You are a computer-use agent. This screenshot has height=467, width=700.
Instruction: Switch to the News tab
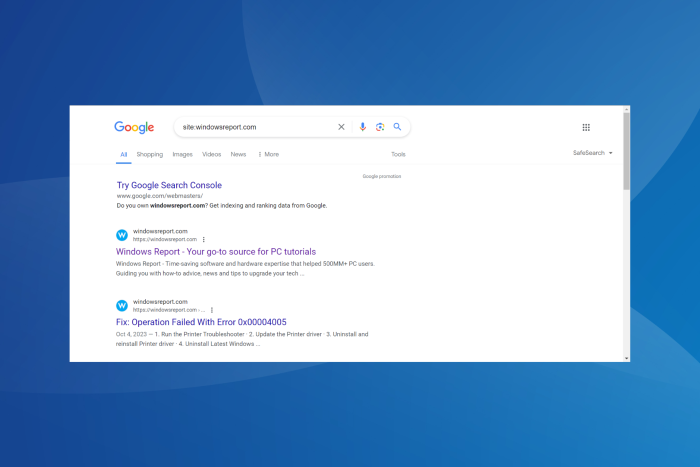pyautogui.click(x=238, y=154)
